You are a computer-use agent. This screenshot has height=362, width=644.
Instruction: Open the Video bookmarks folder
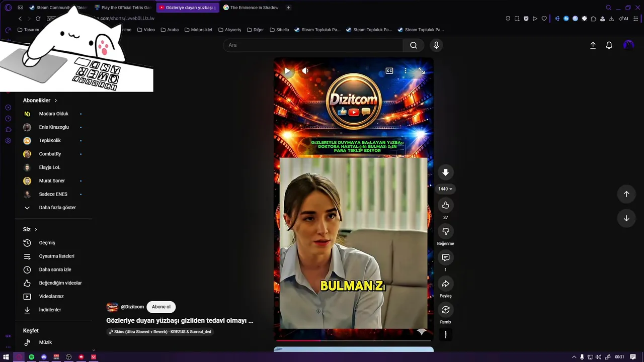(146, 30)
